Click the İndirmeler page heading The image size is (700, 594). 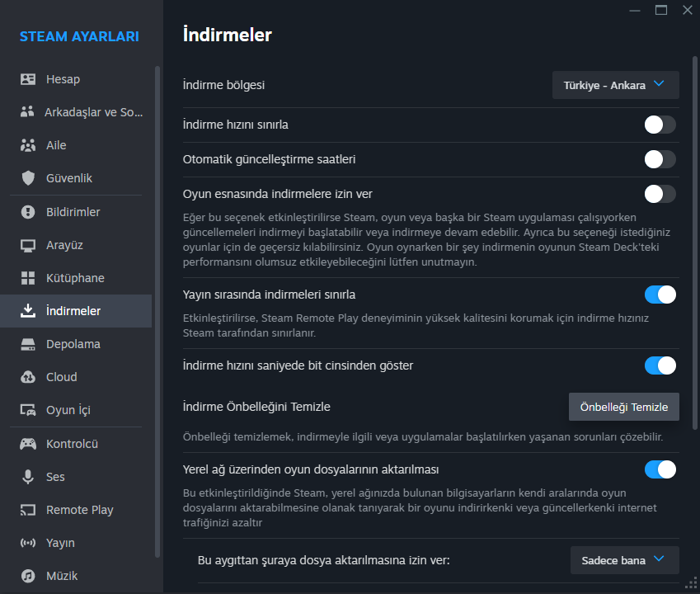pyautogui.click(x=228, y=35)
